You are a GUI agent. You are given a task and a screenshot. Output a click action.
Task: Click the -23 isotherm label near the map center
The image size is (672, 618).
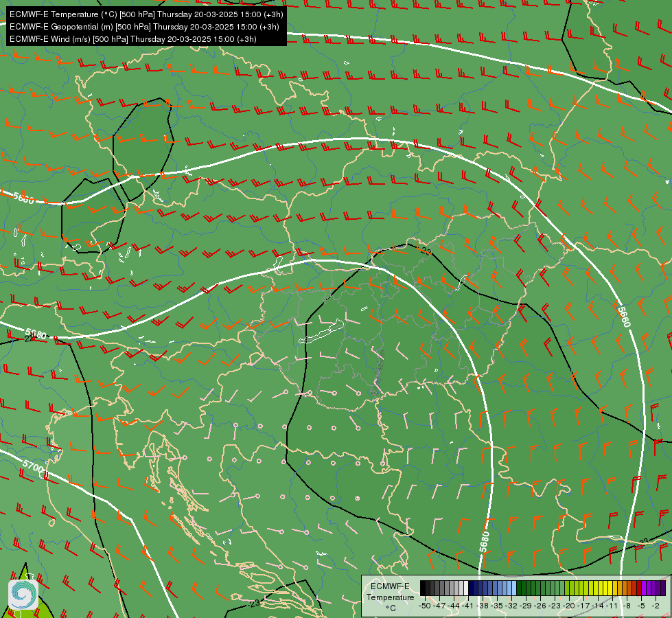(425, 251)
